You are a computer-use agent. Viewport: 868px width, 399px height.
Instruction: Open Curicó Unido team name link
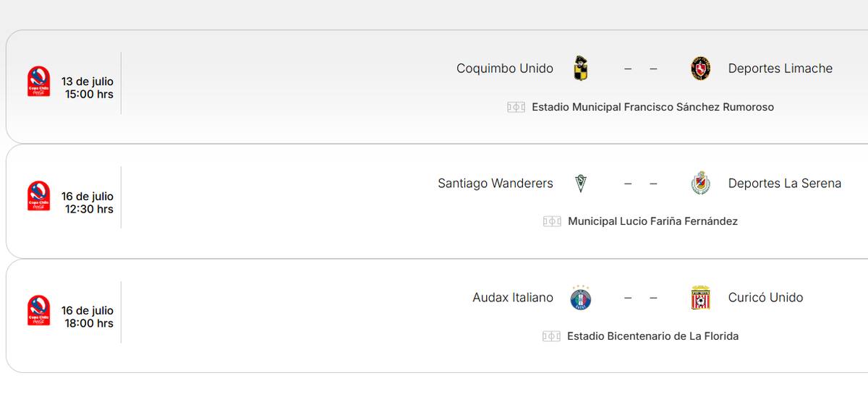(765, 298)
